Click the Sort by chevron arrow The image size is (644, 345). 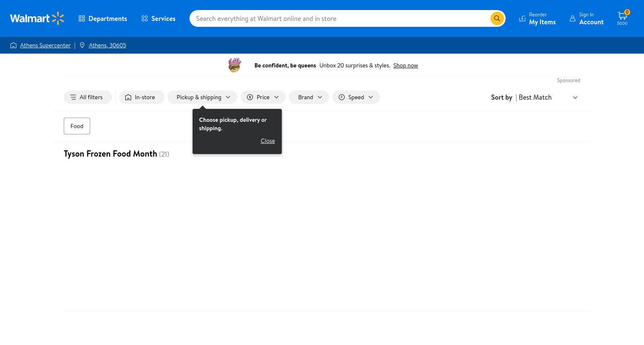pyautogui.click(x=575, y=98)
